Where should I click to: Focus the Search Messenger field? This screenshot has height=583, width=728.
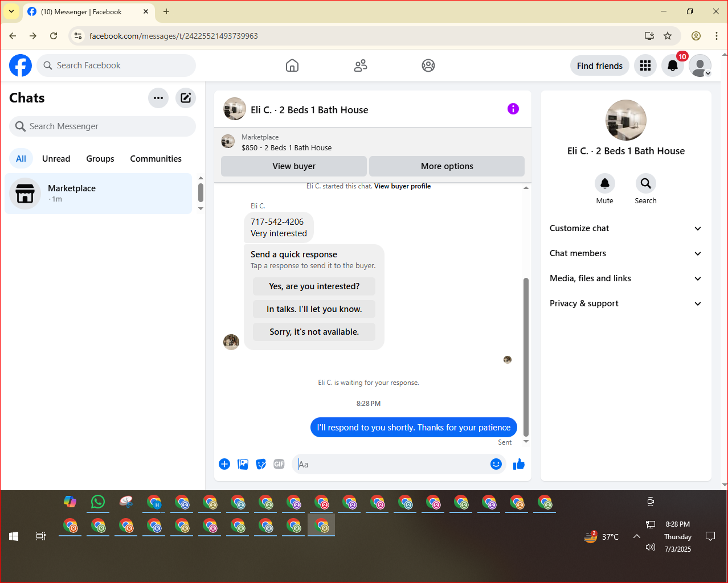click(x=103, y=126)
